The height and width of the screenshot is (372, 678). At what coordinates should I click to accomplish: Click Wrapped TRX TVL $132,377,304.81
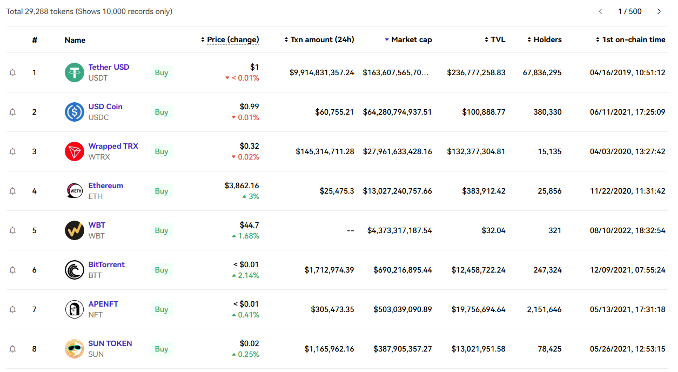click(476, 151)
